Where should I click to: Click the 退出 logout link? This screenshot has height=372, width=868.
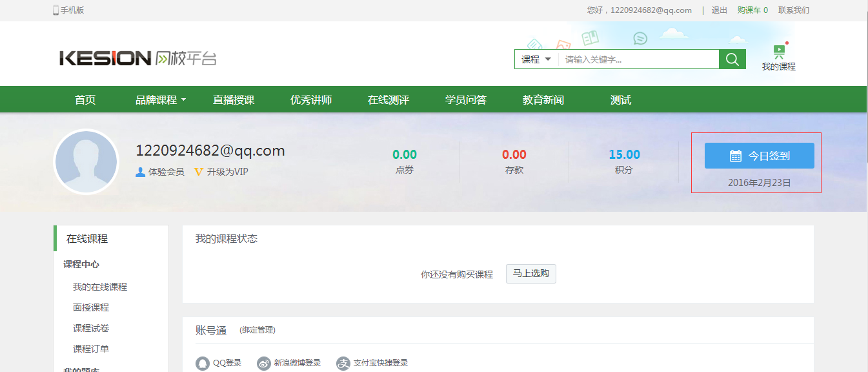719,10
